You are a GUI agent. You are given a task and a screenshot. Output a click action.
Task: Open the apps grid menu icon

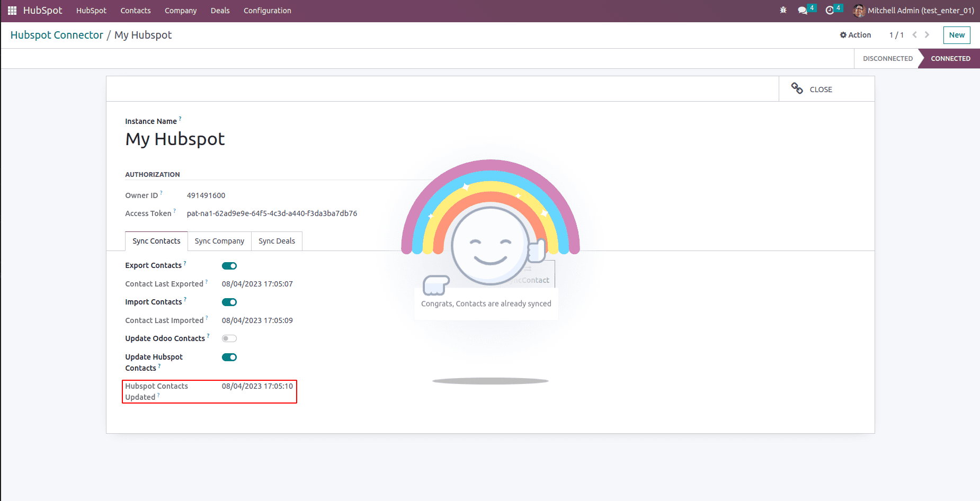12,11
